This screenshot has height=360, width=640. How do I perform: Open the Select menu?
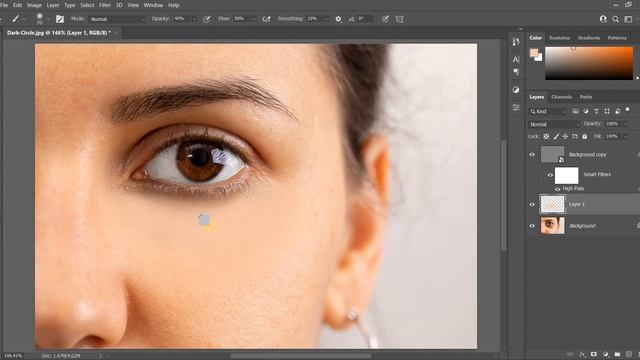87,5
